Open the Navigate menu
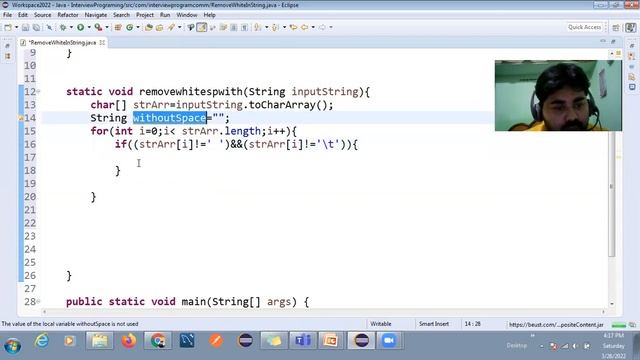Viewport: 640px width, 360px height. tap(96, 15)
